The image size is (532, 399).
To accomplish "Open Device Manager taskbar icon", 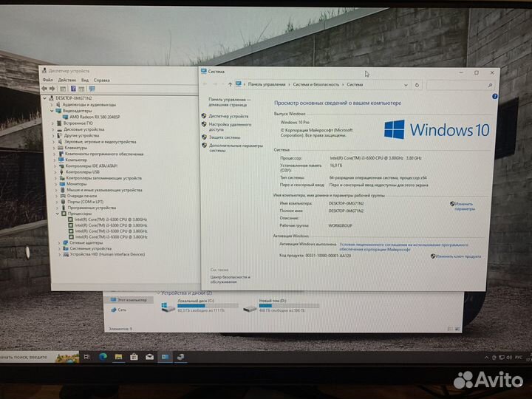I will (x=181, y=357).
